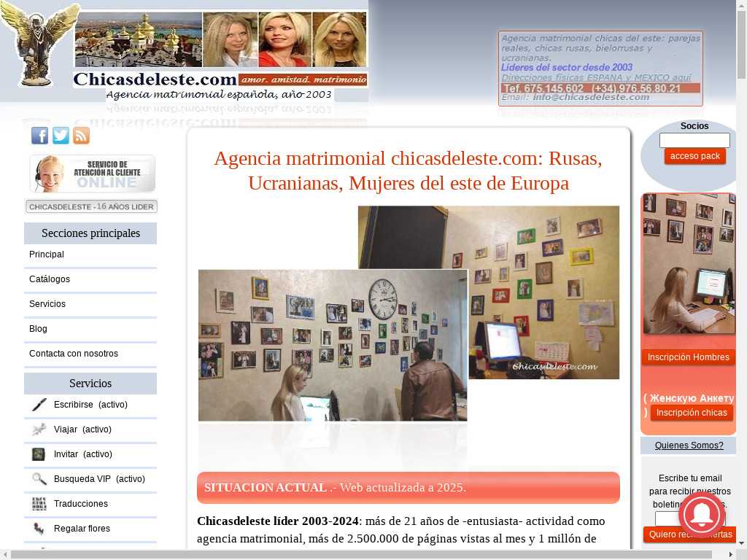
Task: Click the icon next to Invitar
Action: pos(39,454)
